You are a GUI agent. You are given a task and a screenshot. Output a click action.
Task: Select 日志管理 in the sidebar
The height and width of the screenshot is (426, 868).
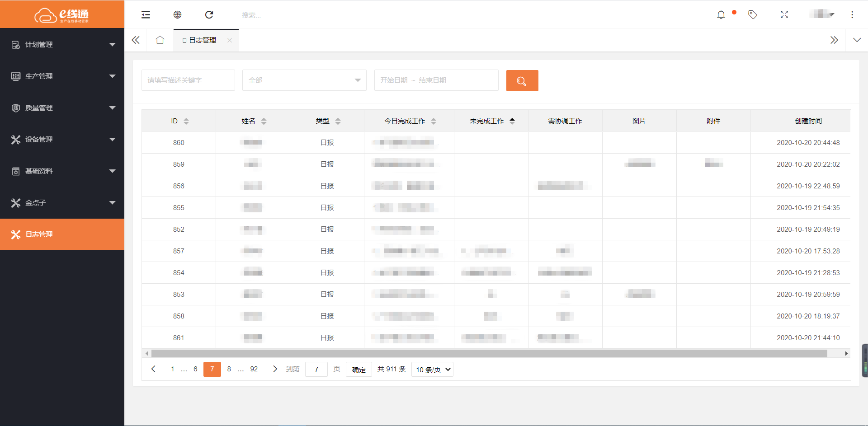pyautogui.click(x=62, y=234)
